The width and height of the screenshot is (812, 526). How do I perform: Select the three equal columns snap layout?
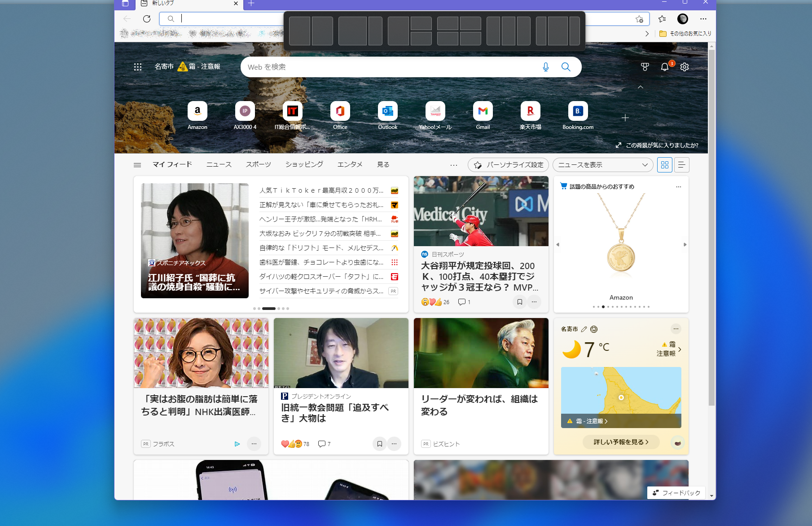pos(509,31)
